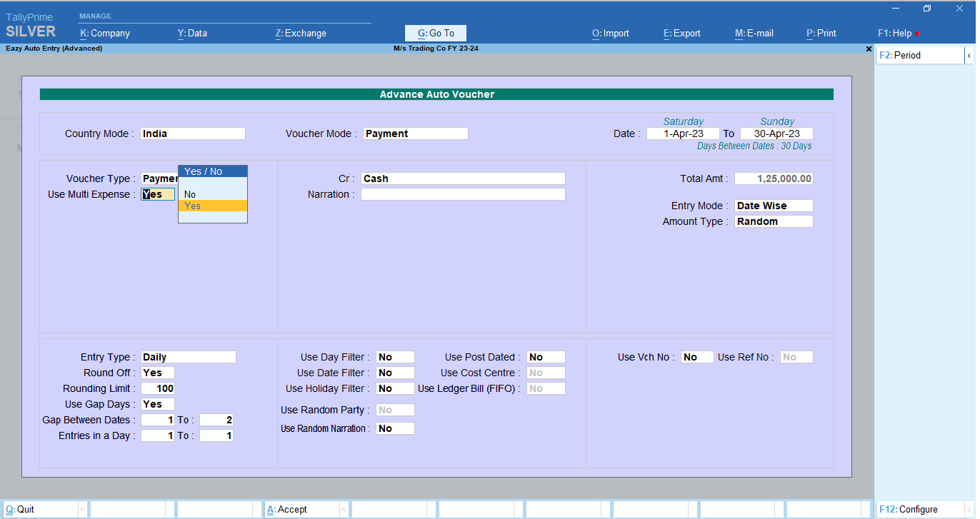Choose No in the Yes / No list
The height and width of the screenshot is (519, 980).
[x=213, y=194]
